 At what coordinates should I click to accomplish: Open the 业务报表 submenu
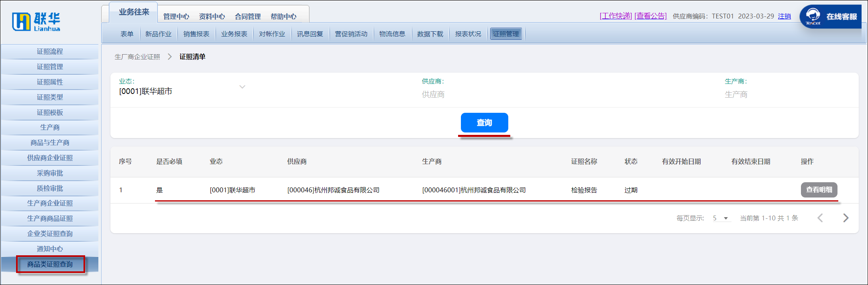(234, 34)
